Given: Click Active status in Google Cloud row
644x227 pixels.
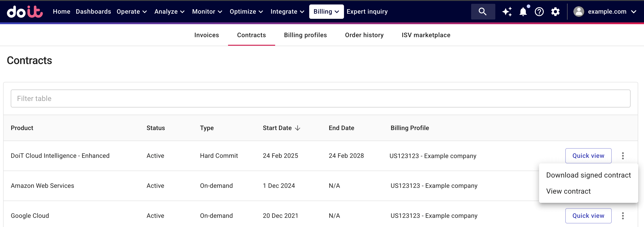Looking at the screenshot, I should point(155,216).
